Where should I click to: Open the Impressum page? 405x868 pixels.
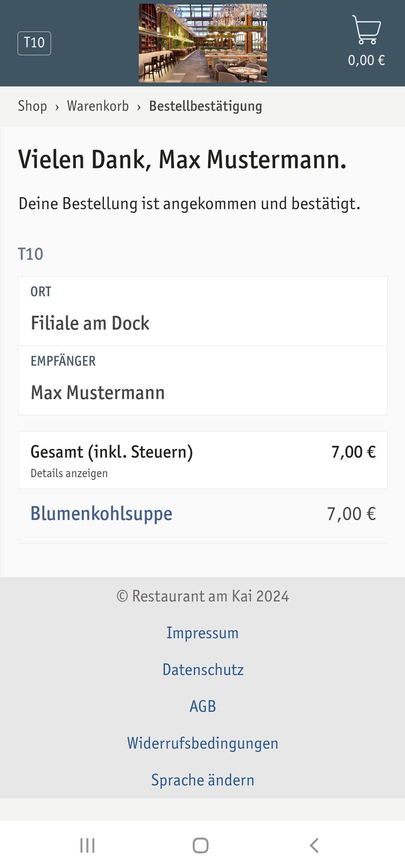(202, 633)
